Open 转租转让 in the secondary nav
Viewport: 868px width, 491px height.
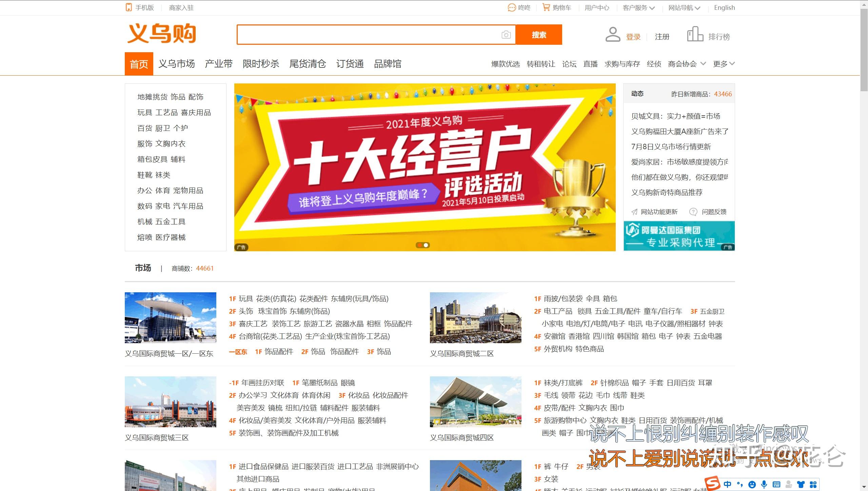point(541,64)
